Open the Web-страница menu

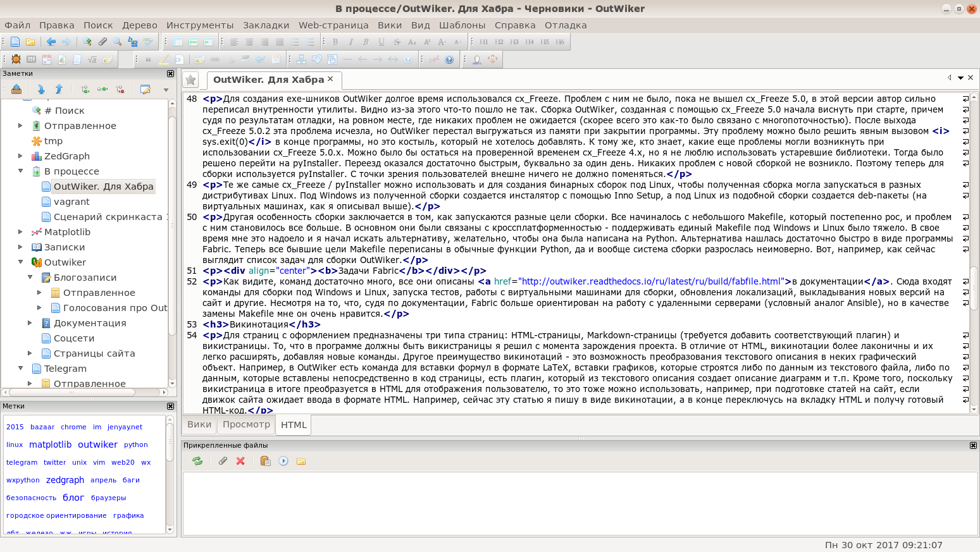pyautogui.click(x=333, y=25)
